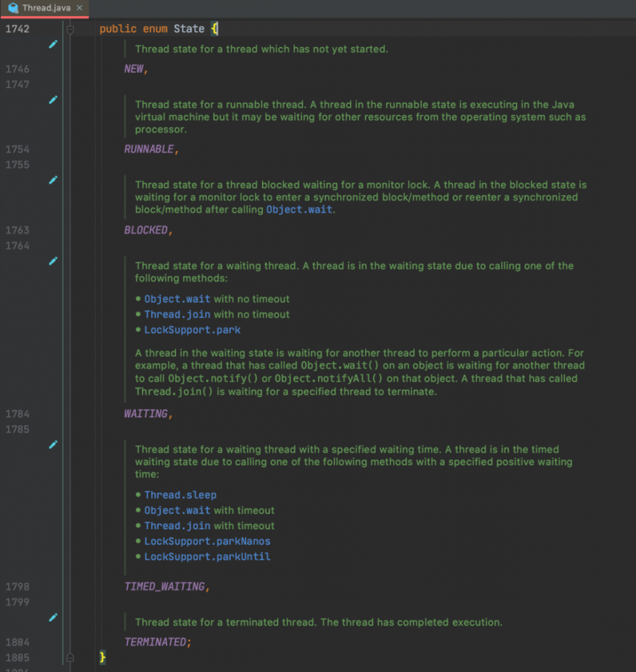The image size is (636, 672).
Task: Edit the TERMINATED state doc via its pencil icon
Action: point(53,617)
